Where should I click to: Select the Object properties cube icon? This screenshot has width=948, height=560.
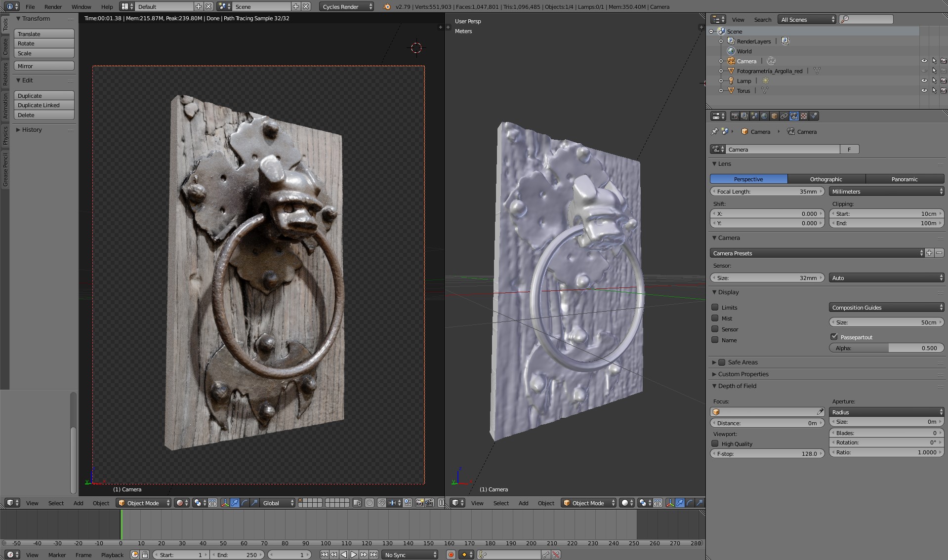[x=774, y=116]
